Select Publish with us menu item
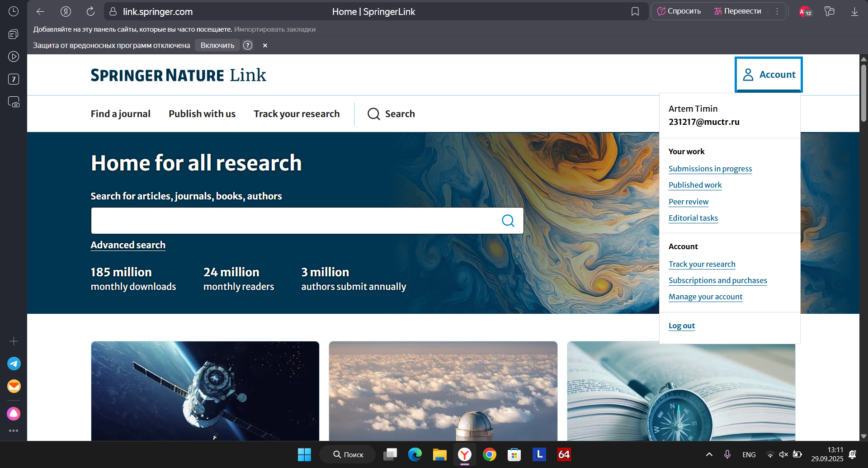 point(202,114)
